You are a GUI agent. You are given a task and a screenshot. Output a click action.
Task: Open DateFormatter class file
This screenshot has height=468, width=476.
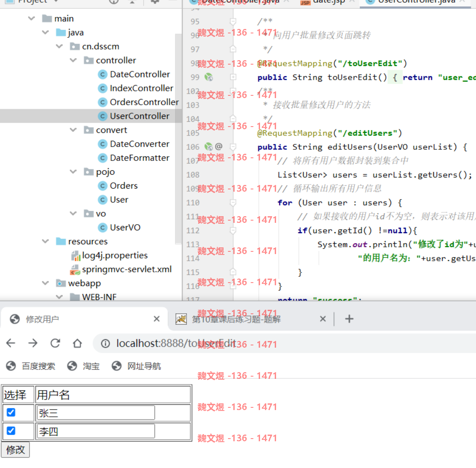pos(139,158)
